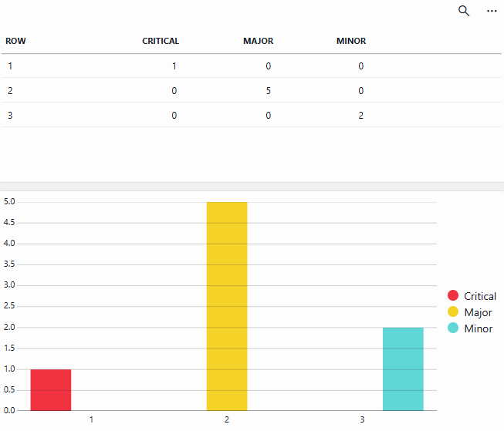The height and width of the screenshot is (431, 504).
Task: Toggle Minor series teal legend dot
Action: pyautogui.click(x=453, y=328)
